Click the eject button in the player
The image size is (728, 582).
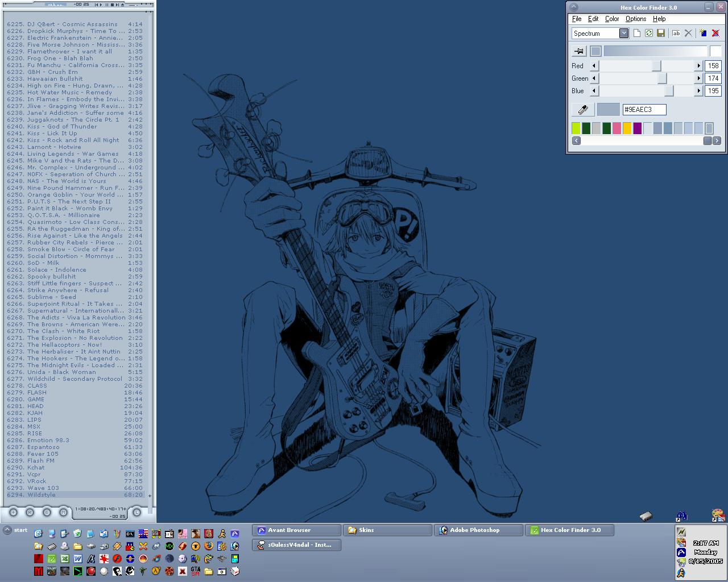pos(122,5)
